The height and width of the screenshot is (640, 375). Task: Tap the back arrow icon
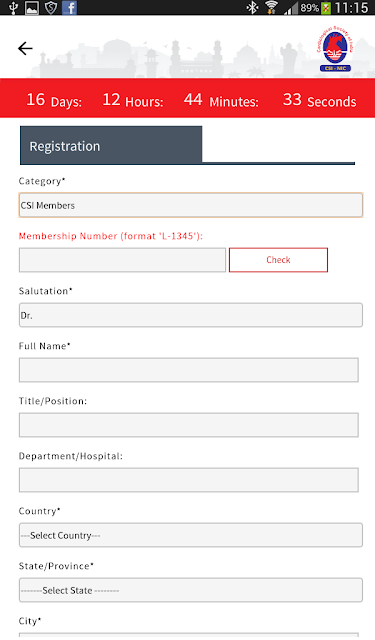tap(25, 49)
